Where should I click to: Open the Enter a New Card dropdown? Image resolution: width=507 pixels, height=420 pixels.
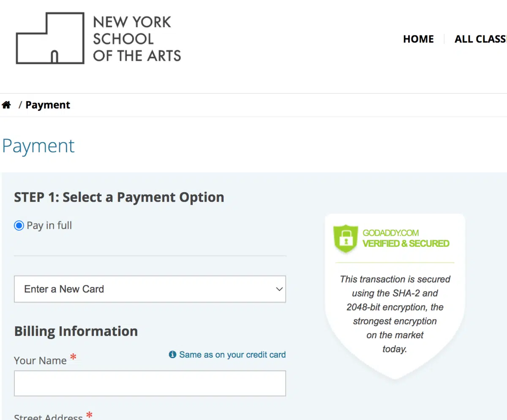(150, 289)
